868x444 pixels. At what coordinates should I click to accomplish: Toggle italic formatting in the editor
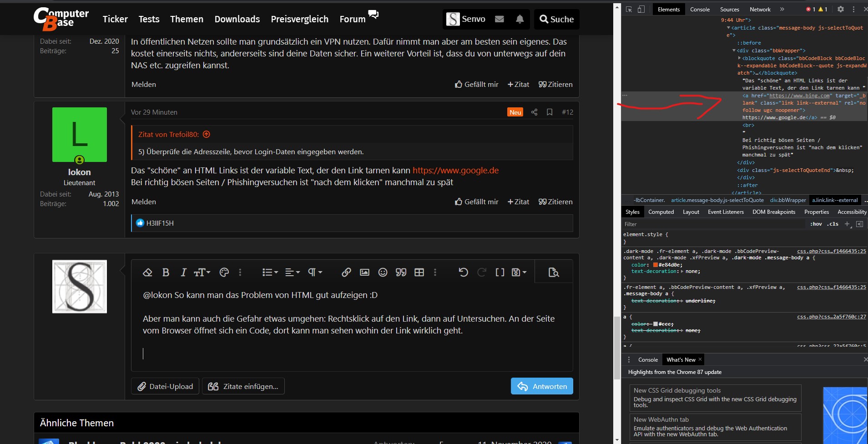(x=183, y=272)
